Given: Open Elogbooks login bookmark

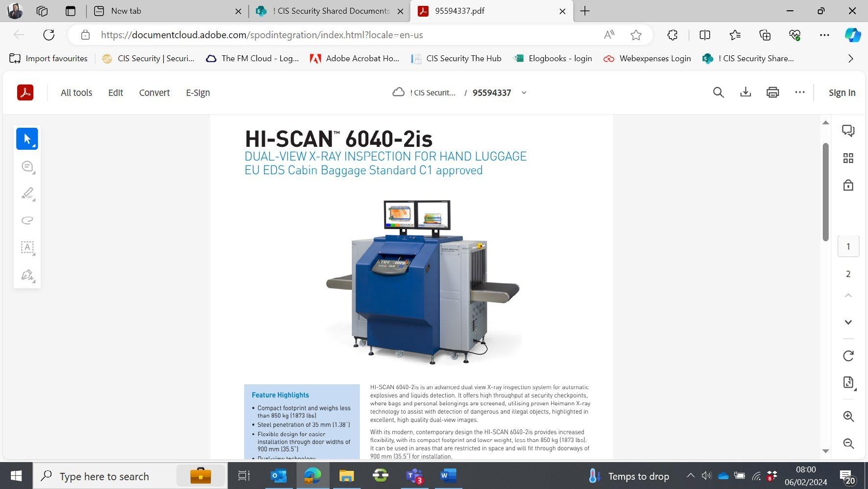Looking at the screenshot, I should [x=552, y=58].
